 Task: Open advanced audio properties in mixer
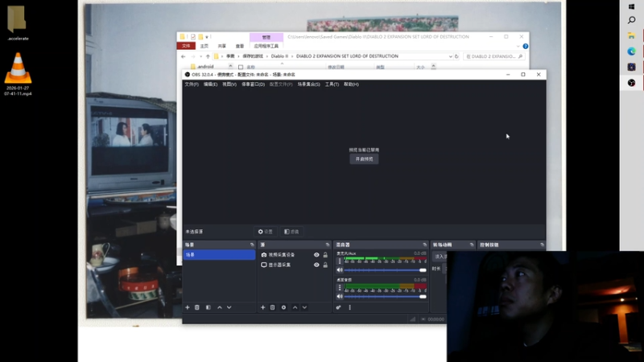(338, 307)
